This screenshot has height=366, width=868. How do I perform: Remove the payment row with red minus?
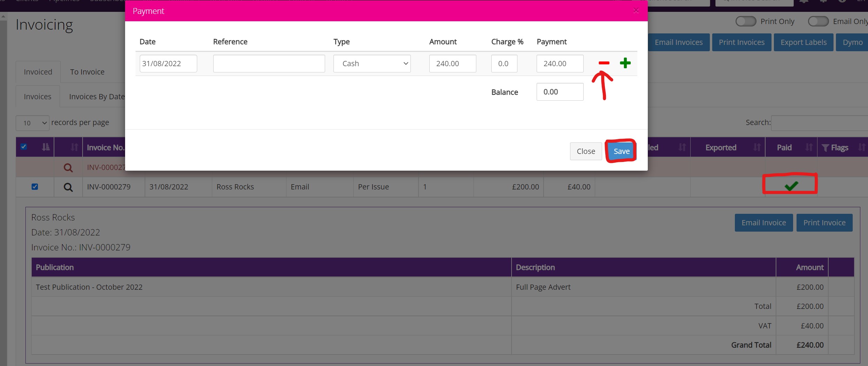[604, 63]
